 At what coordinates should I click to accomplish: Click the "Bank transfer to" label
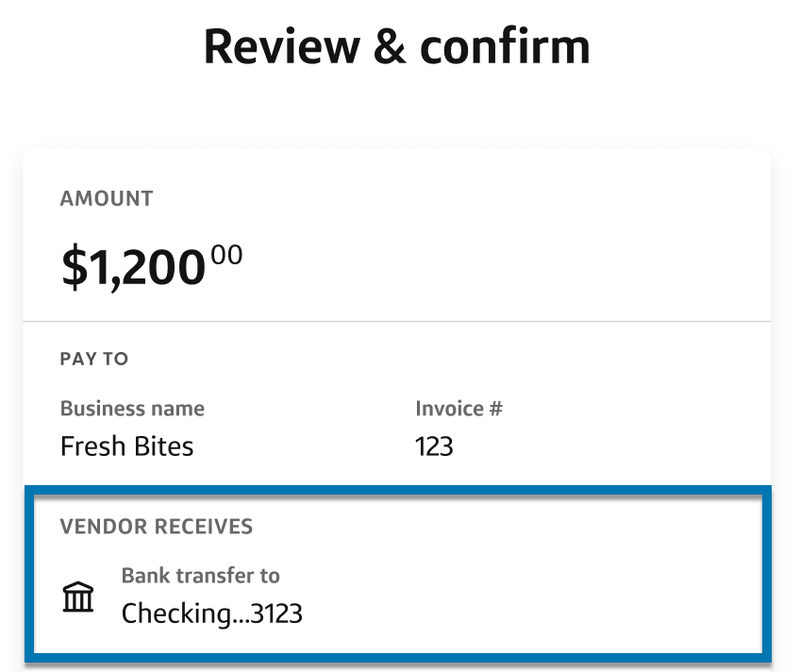(x=201, y=575)
